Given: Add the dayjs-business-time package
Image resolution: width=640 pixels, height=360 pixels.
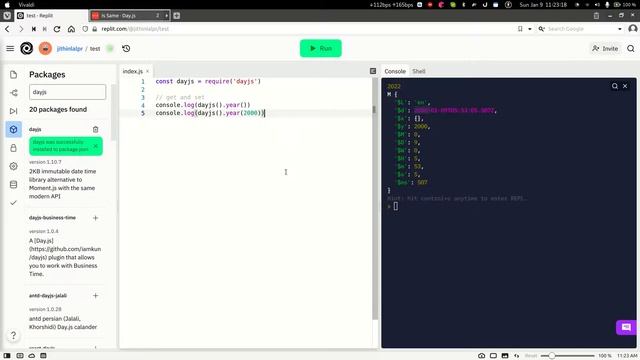Looking at the screenshot, I should click(96, 218).
